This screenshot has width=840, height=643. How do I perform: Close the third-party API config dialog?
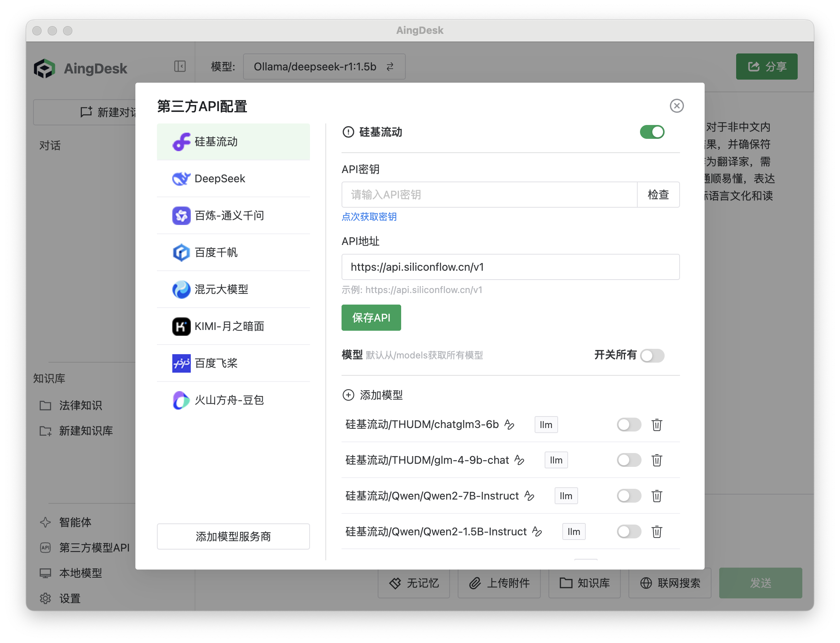click(x=677, y=106)
